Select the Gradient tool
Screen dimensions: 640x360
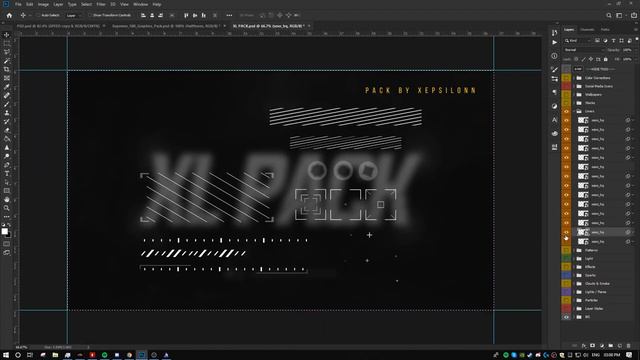(7, 139)
